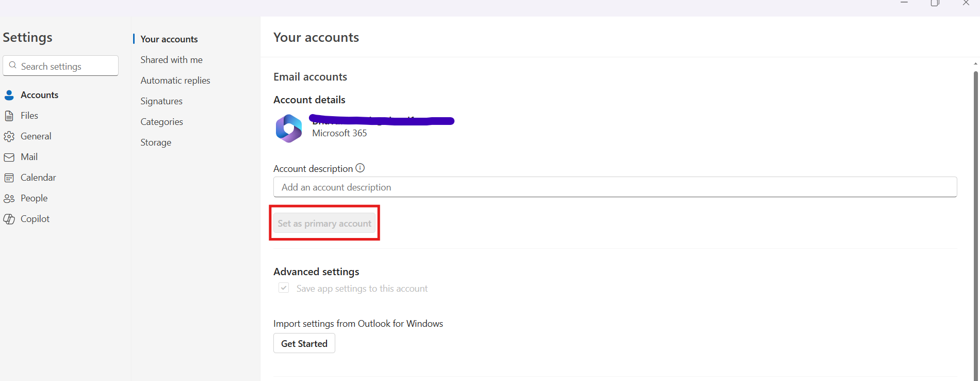Select Mail label in settings sidebar

click(x=29, y=157)
